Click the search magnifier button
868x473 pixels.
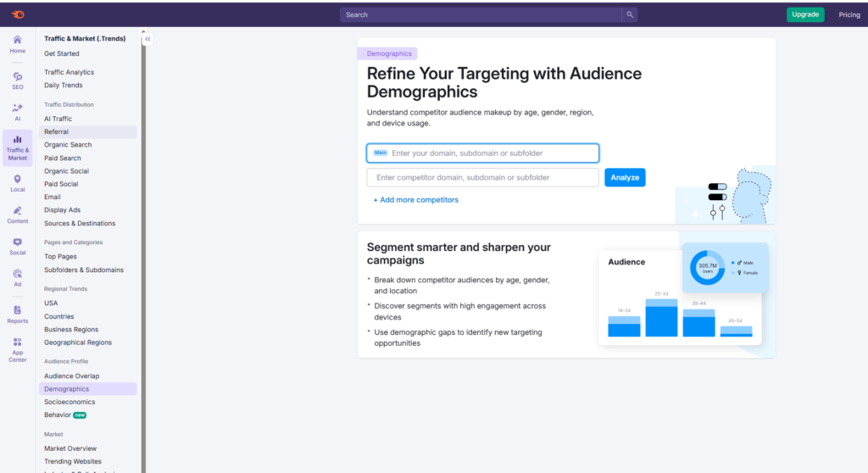(x=629, y=14)
